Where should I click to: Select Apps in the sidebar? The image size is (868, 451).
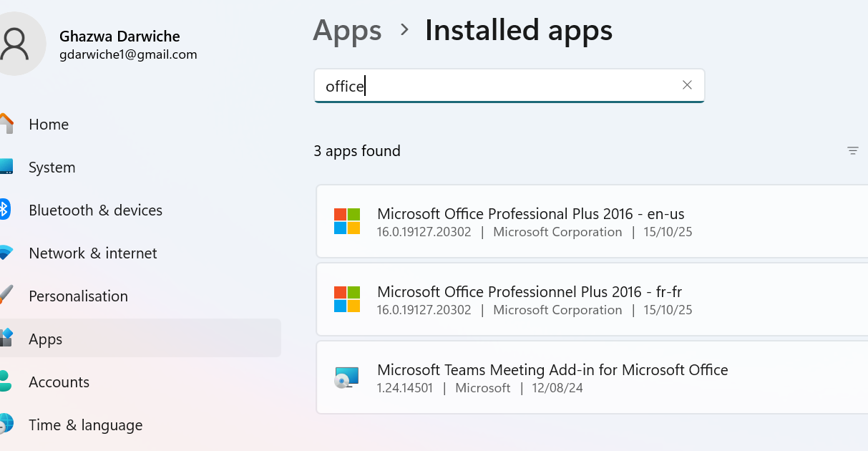pyautogui.click(x=46, y=339)
